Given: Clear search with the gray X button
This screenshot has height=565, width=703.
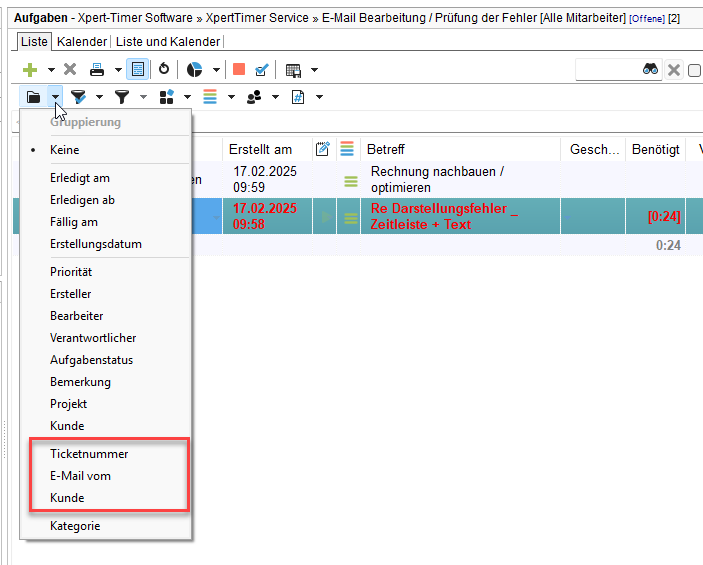Looking at the screenshot, I should tap(674, 70).
